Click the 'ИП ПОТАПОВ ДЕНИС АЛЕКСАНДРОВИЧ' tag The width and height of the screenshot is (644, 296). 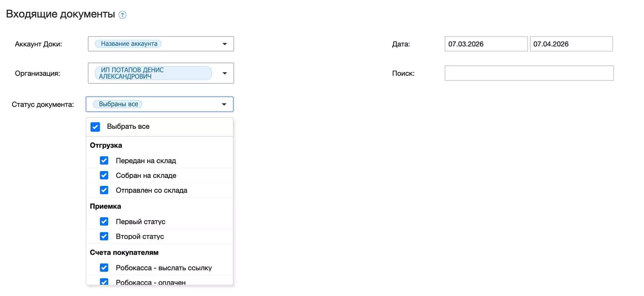point(153,73)
